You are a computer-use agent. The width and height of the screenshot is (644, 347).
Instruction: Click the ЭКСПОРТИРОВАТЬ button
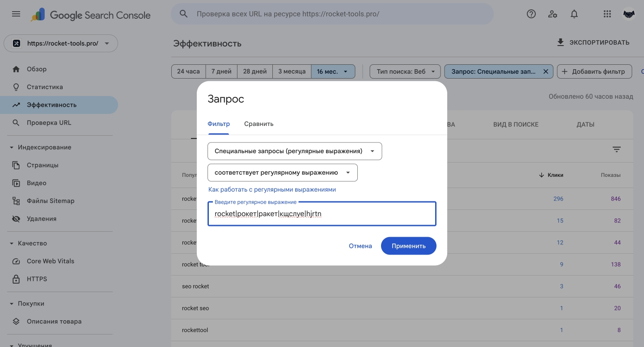point(593,42)
